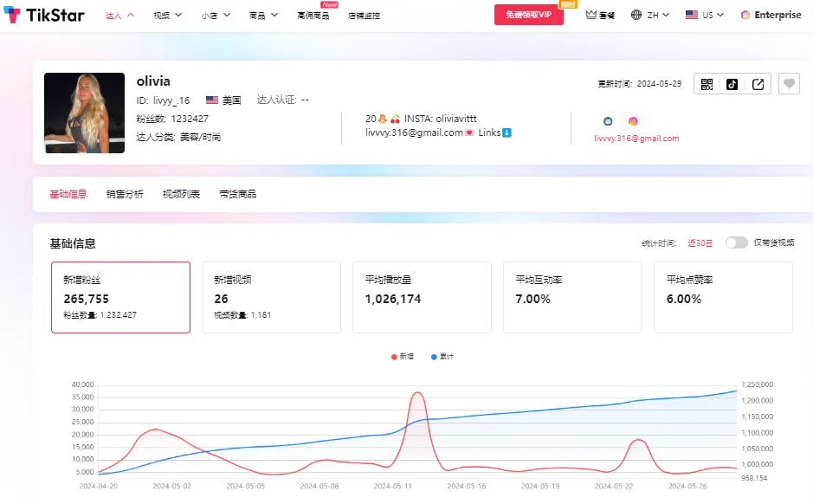The width and height of the screenshot is (813, 504).
Task: Click the down-arrow icon after Links
Action: tap(507, 132)
